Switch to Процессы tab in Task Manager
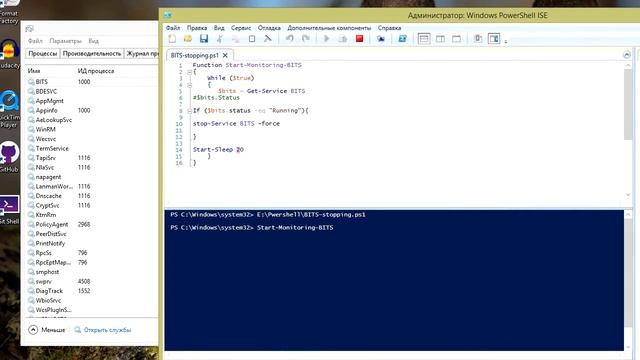640x360 pixels. [42, 53]
